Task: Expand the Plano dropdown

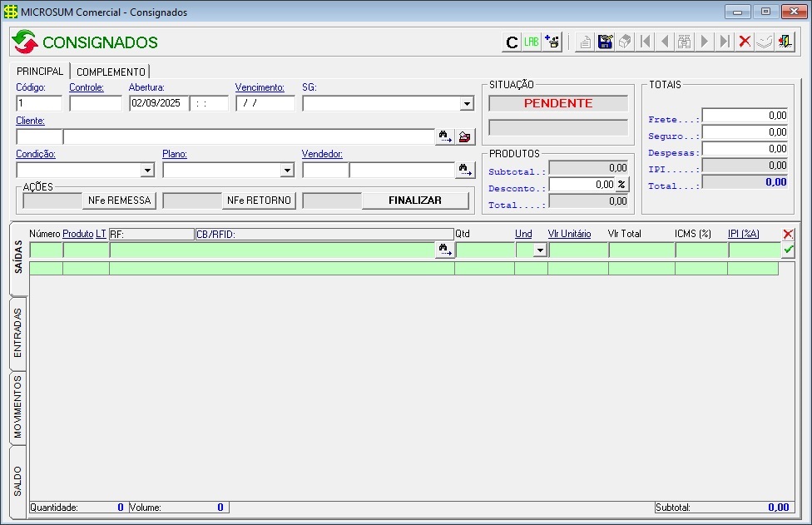Action: [287, 170]
